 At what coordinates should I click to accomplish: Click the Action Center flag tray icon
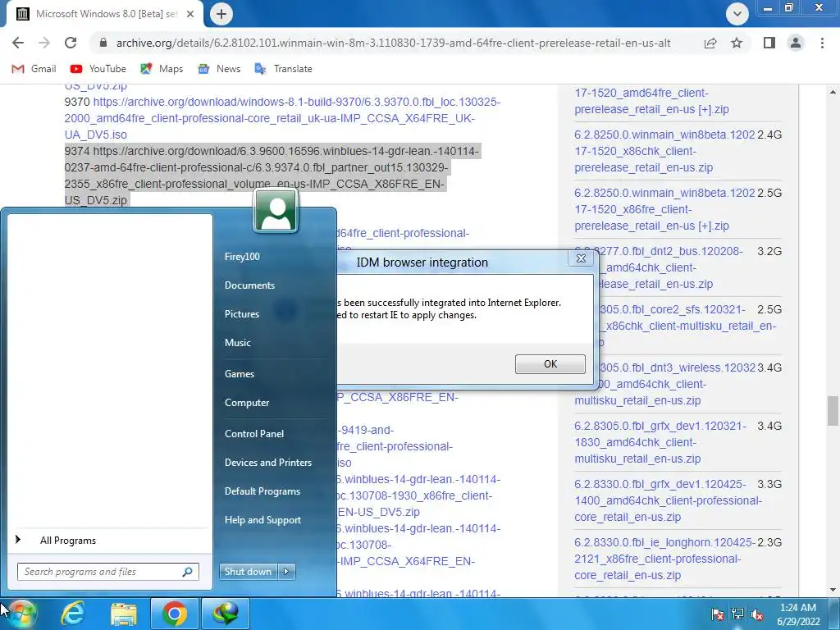(717, 614)
